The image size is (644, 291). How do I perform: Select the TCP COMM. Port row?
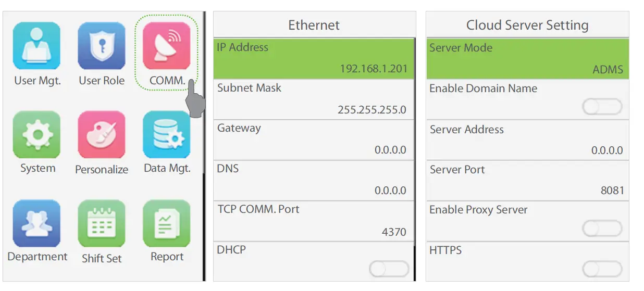[314, 221]
